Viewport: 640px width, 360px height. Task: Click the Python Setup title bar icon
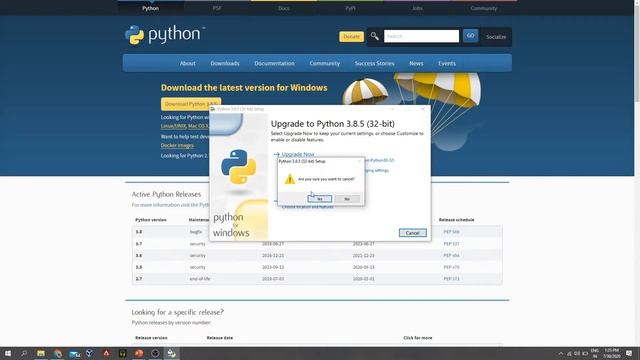pos(213,109)
